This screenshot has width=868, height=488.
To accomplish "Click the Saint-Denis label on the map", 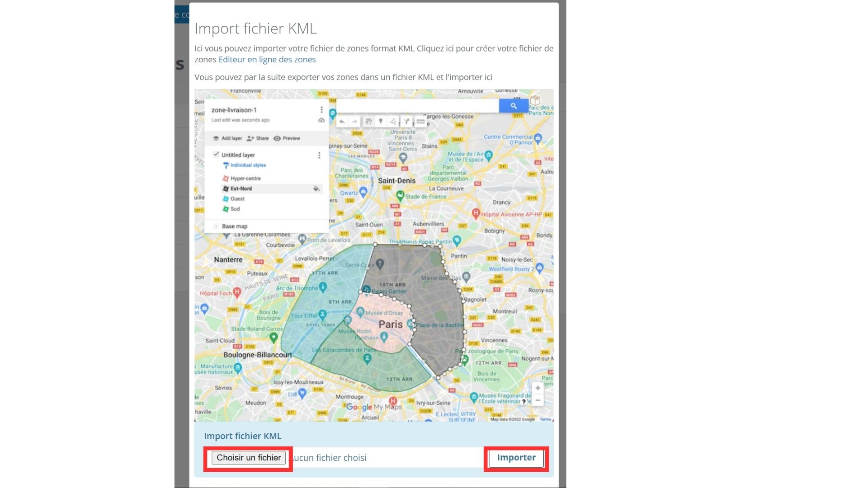I will (x=397, y=181).
